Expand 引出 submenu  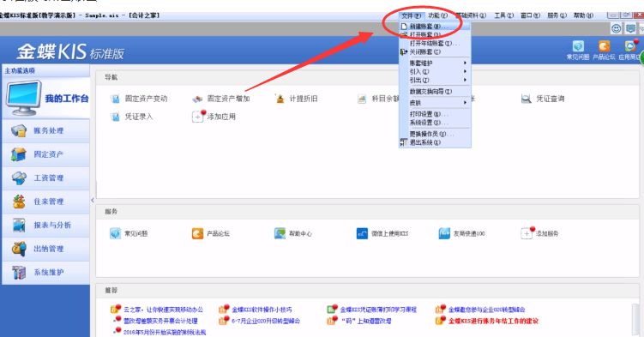(435, 81)
